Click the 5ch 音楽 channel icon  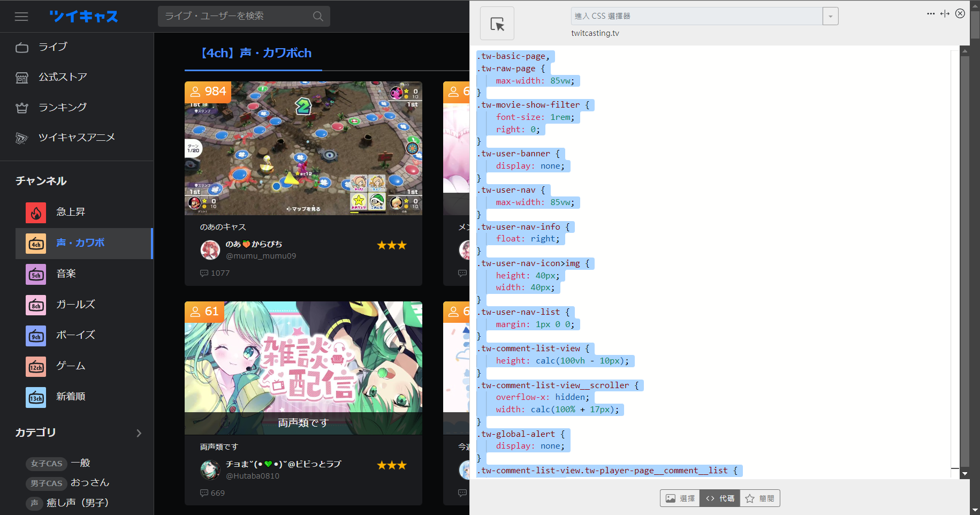pyautogui.click(x=36, y=275)
